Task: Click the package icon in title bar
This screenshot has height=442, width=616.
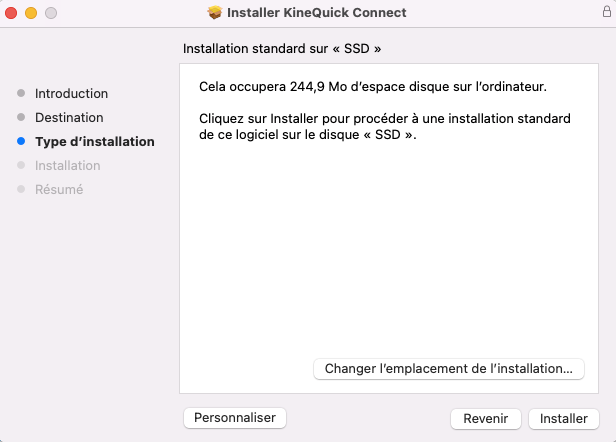Action: tap(214, 13)
